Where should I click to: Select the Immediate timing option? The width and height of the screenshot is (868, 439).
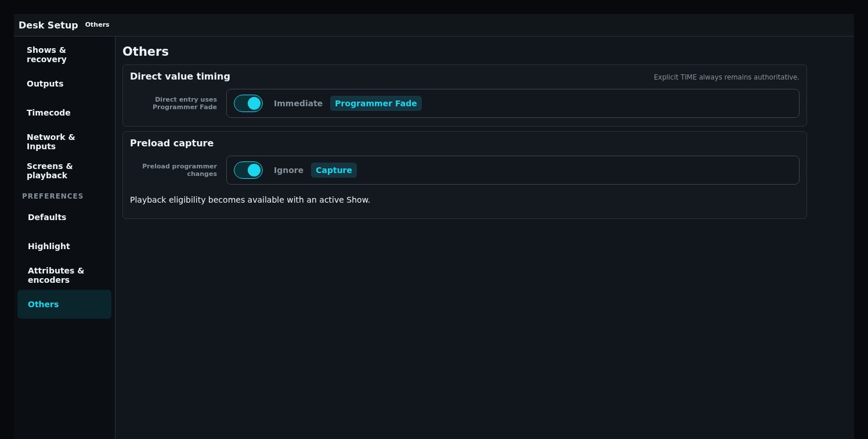[298, 103]
